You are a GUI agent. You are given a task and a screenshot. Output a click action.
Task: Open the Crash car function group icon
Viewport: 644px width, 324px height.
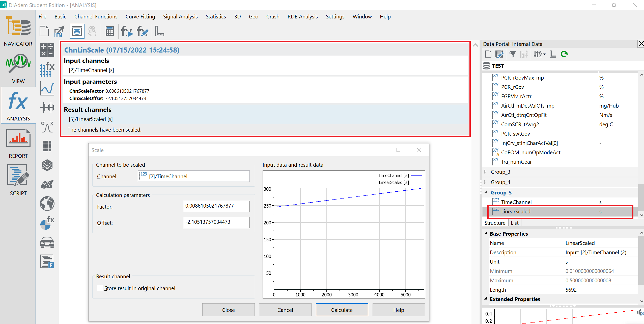(47, 242)
